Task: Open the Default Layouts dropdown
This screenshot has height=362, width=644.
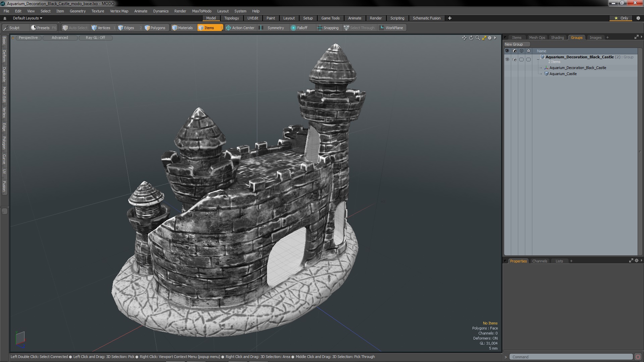Action: (x=28, y=18)
